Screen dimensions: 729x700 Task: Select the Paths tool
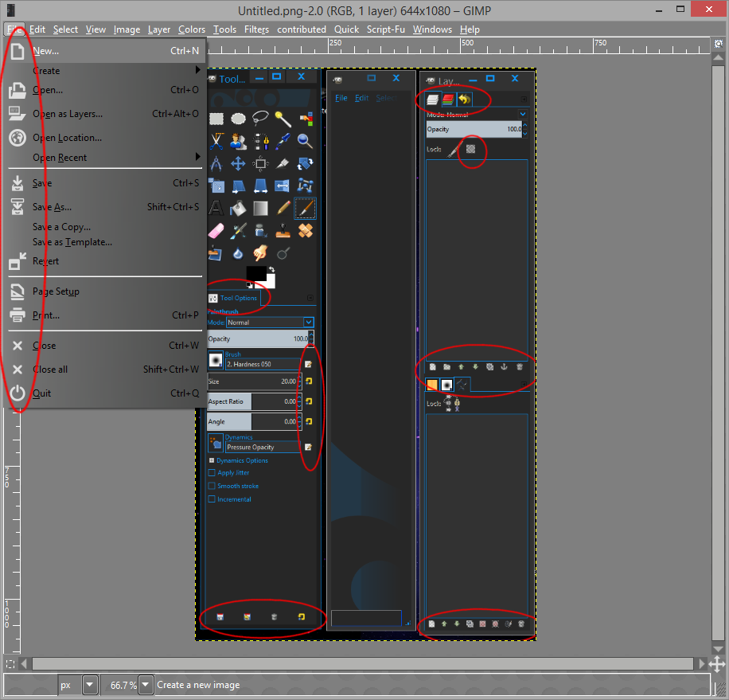tap(260, 142)
